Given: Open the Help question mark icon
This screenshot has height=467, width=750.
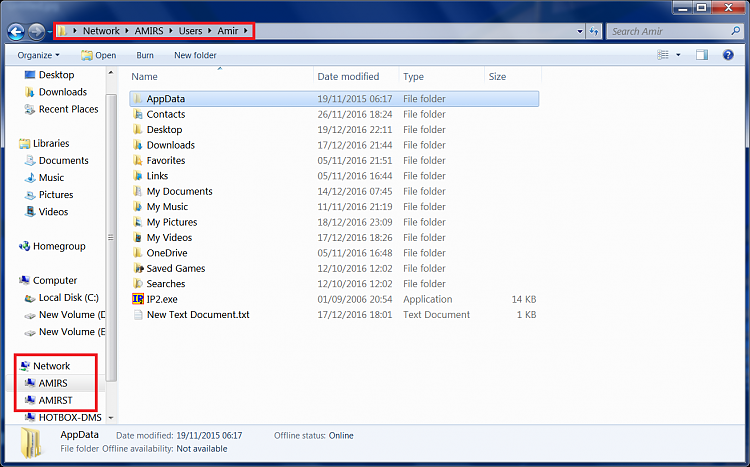Looking at the screenshot, I should pos(728,55).
